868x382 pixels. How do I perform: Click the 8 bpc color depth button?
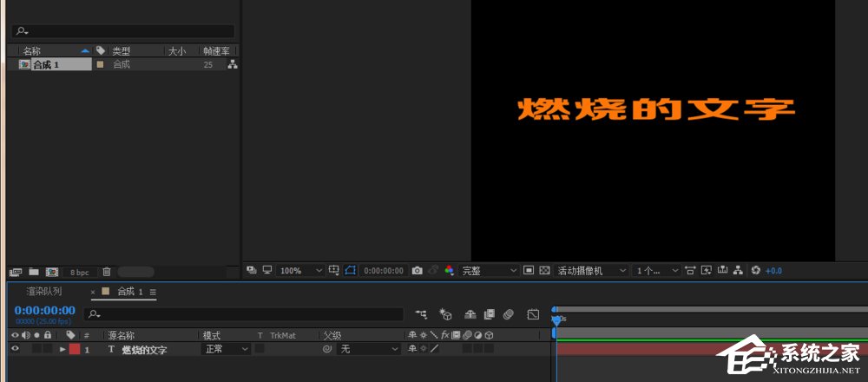point(79,272)
